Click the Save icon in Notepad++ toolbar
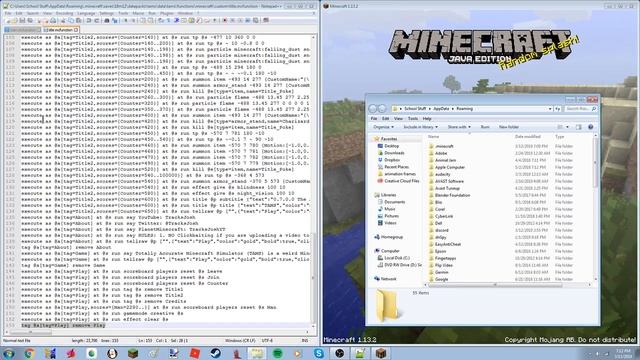This screenshot has height=360, width=640. (22, 20)
